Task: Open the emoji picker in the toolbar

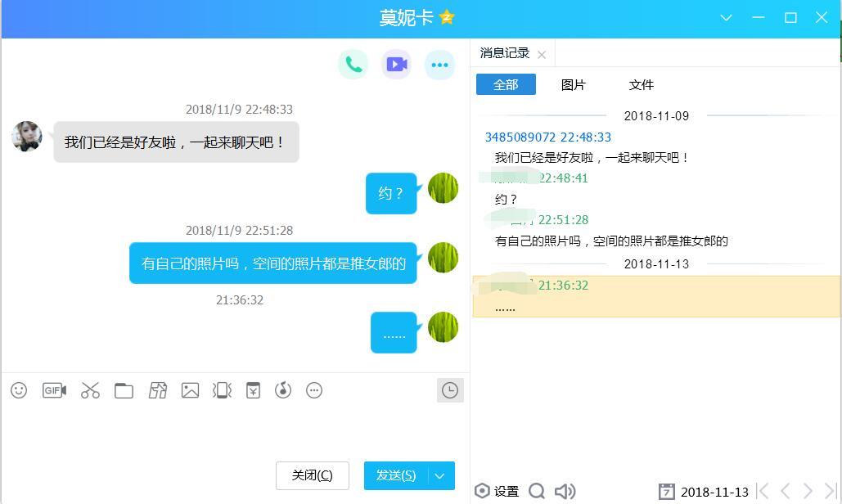Action: [19, 390]
